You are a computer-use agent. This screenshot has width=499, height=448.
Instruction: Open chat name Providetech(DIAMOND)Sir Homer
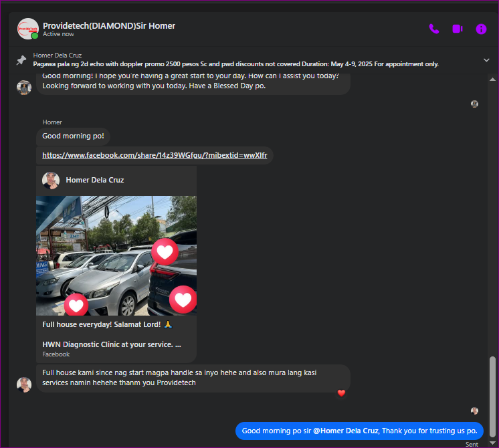pyautogui.click(x=109, y=25)
